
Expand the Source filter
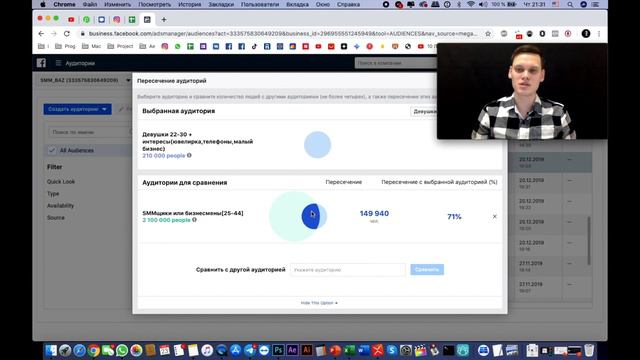click(56, 218)
